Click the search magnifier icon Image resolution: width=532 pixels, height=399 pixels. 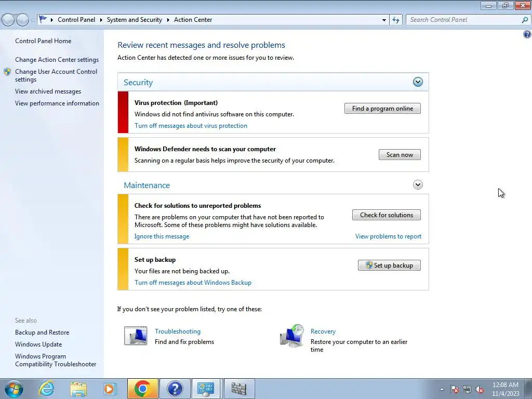pos(525,20)
